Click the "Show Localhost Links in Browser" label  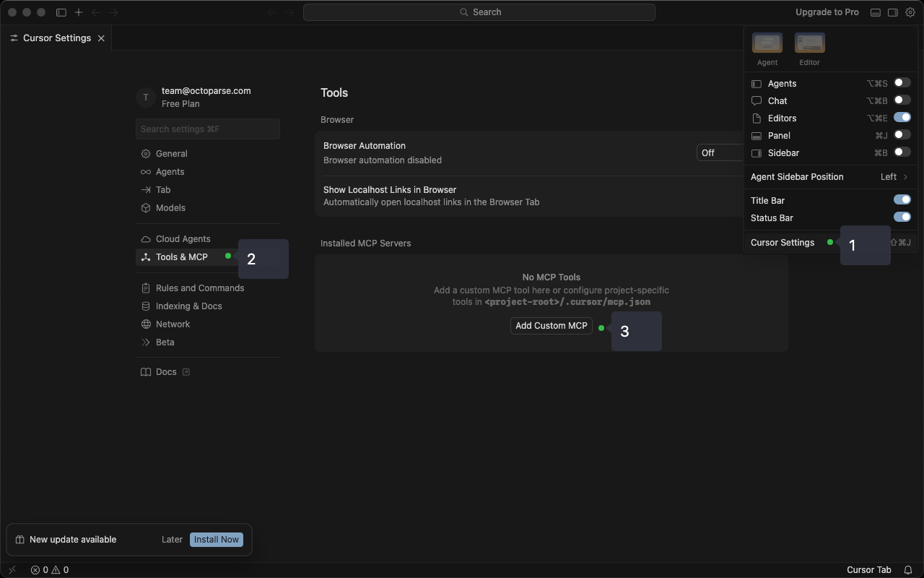(390, 190)
